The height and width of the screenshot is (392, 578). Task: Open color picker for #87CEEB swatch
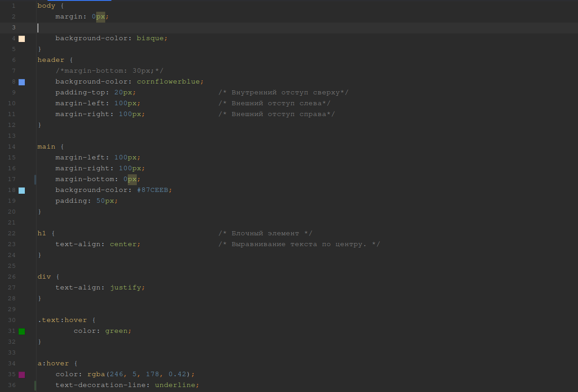pos(22,191)
